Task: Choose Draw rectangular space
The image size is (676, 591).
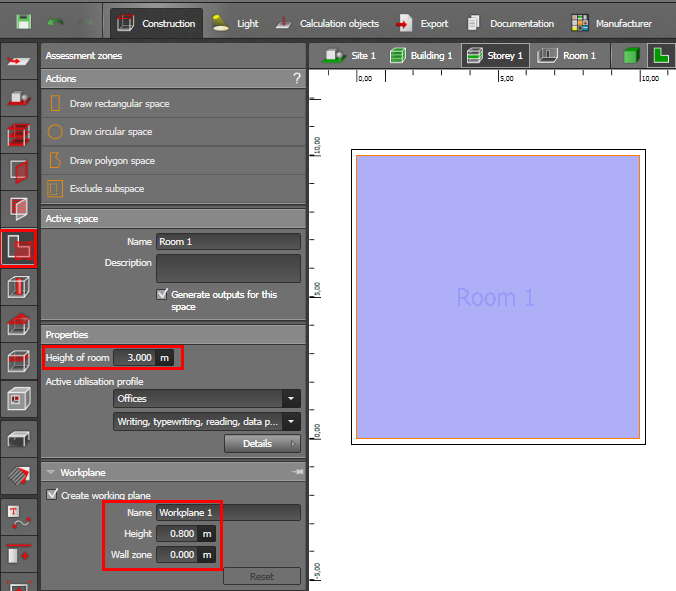Action: coord(173,103)
